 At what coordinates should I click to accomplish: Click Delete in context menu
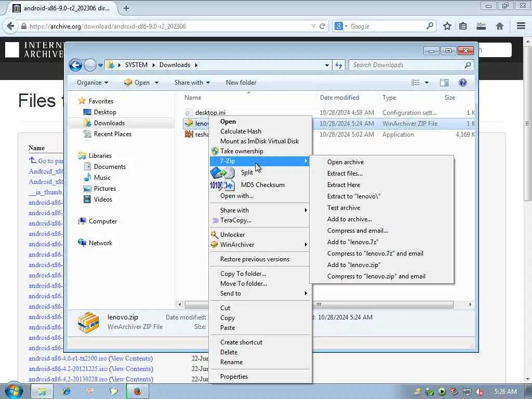(x=229, y=352)
